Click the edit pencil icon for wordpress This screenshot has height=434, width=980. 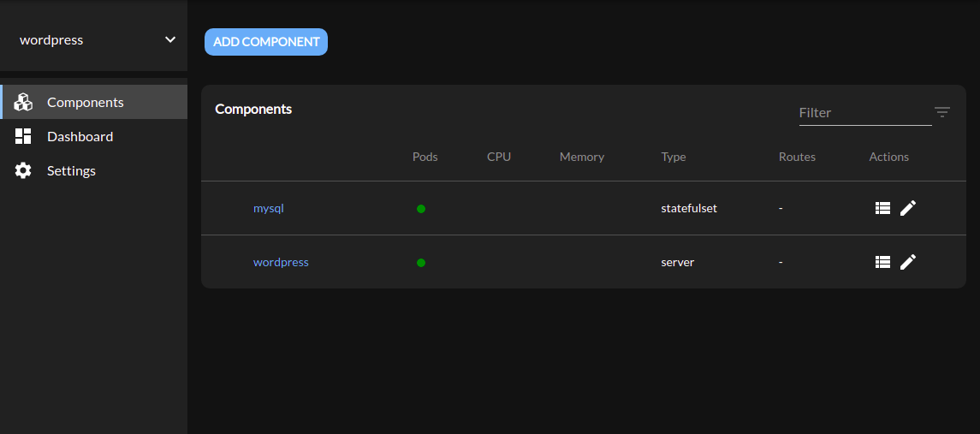point(908,262)
